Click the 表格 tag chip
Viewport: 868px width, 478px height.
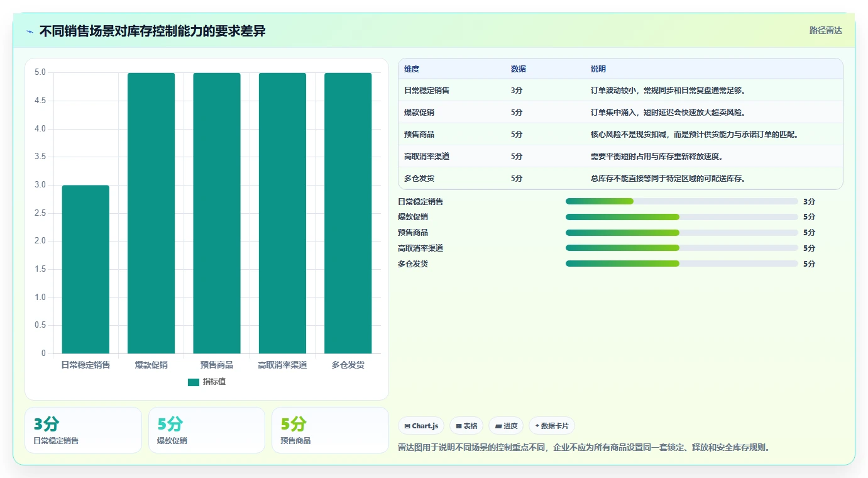coord(466,426)
